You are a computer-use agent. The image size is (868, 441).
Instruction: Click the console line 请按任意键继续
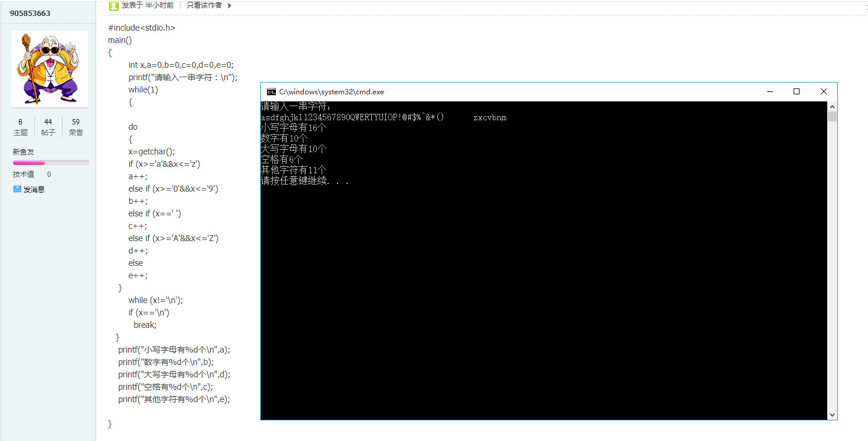pos(304,181)
